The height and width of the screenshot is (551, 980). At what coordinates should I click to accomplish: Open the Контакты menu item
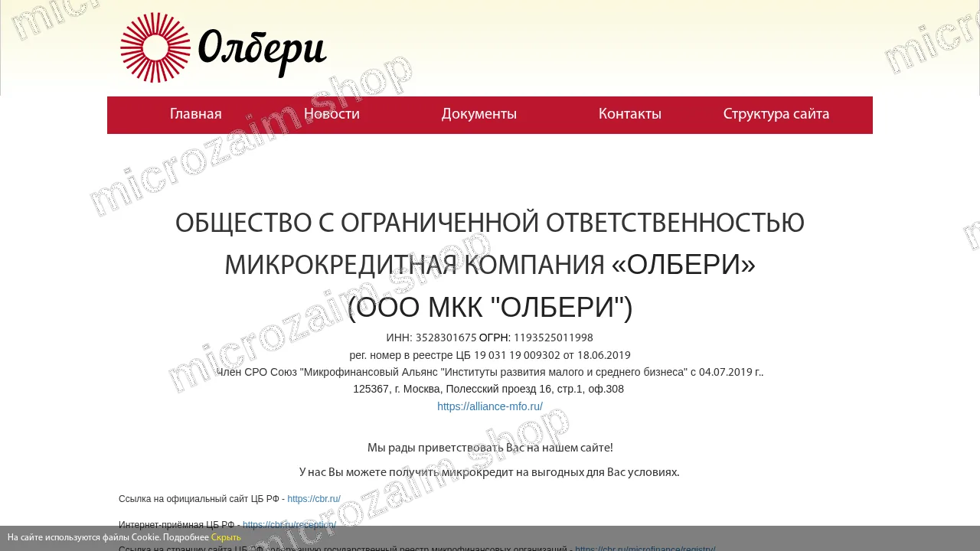pos(630,114)
